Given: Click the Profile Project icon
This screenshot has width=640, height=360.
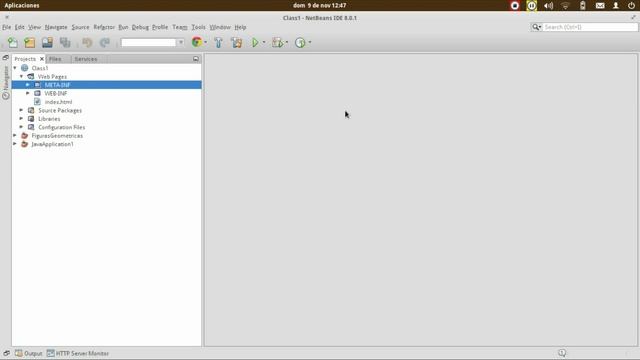Looking at the screenshot, I should pyautogui.click(x=300, y=42).
